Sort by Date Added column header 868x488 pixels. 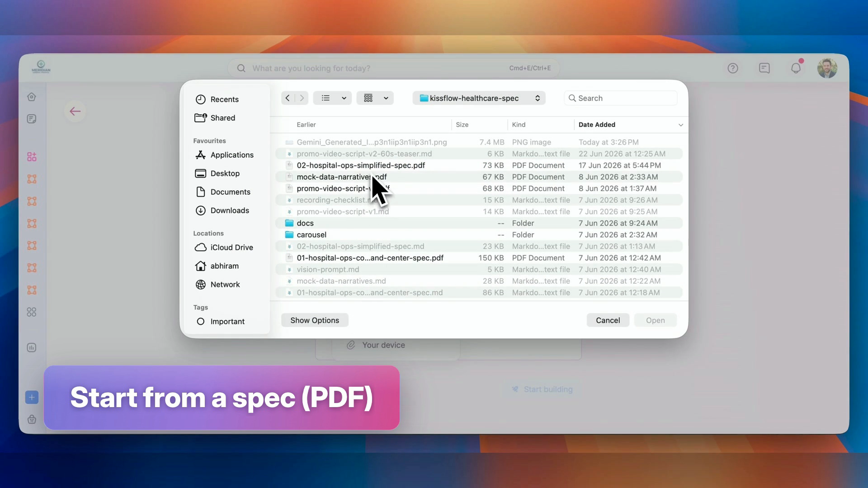(597, 125)
